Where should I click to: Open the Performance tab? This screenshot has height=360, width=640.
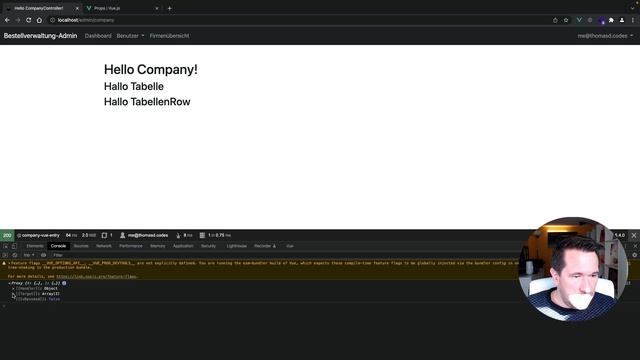point(131,246)
